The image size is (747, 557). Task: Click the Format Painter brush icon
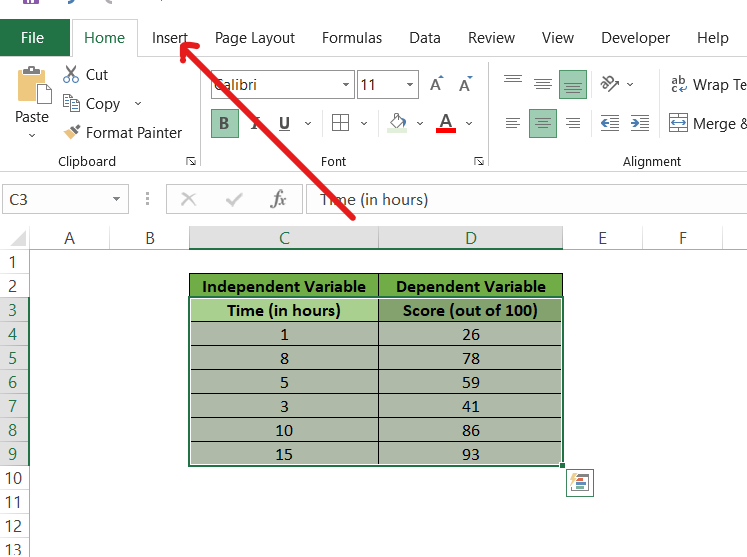click(71, 133)
